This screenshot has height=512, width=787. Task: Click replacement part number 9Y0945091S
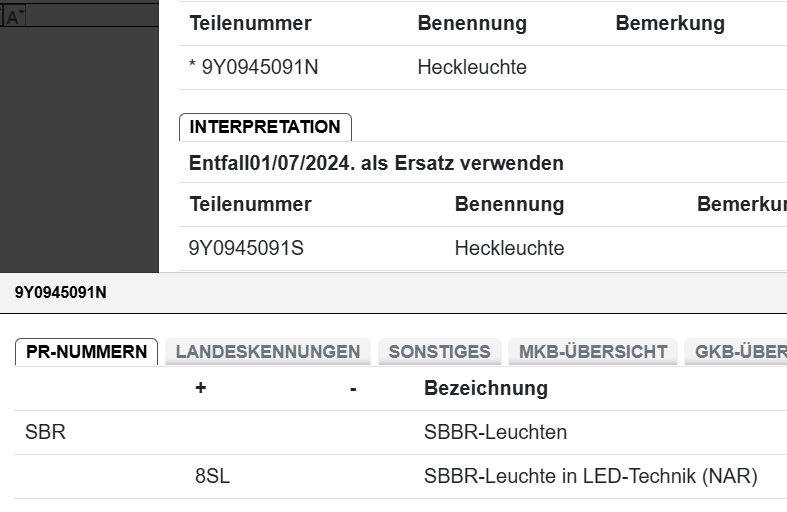click(246, 248)
